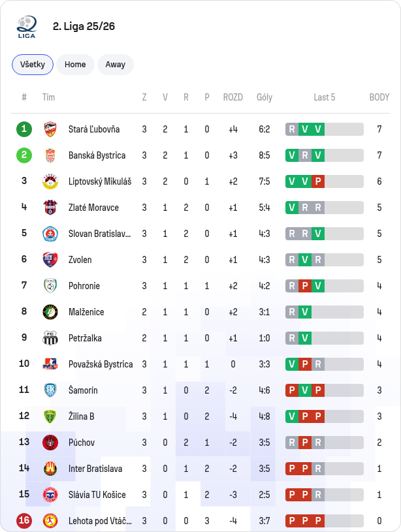This screenshot has height=532, width=401.
Task: Open Lehota pod Vtáčnikom team badge
Action: click(50, 521)
